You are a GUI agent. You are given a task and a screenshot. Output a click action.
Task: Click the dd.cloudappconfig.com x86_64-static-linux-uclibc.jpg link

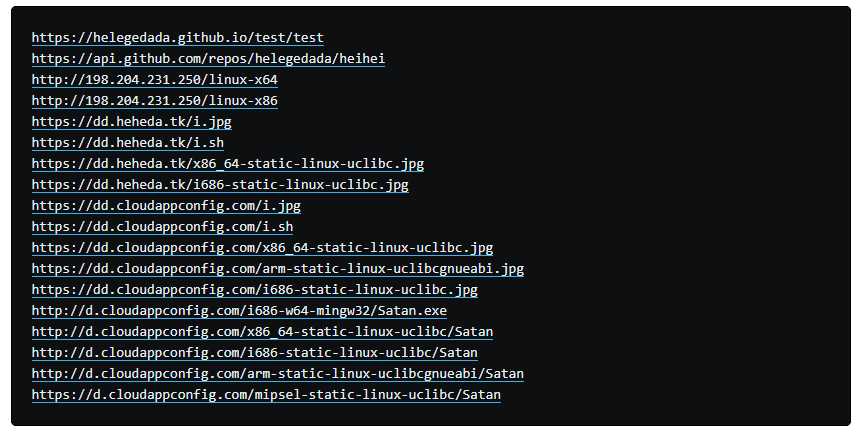pos(262,248)
